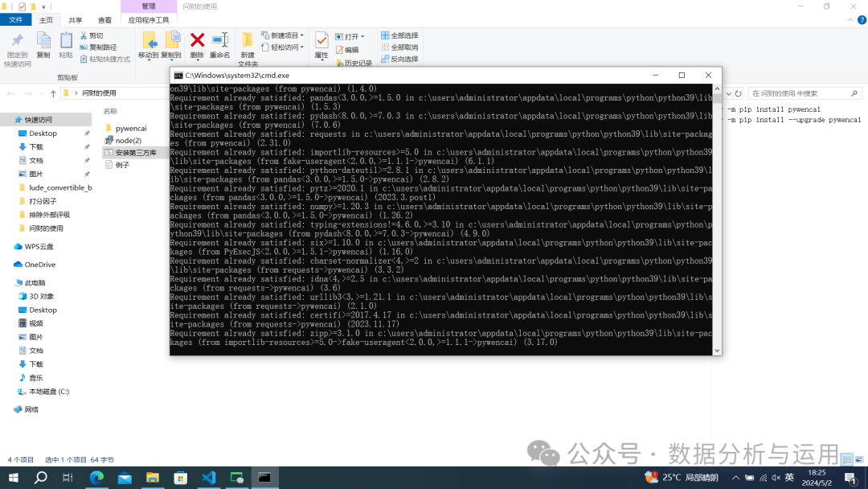Click 全部选择 select all
The height and width of the screenshot is (489, 868).
click(399, 35)
